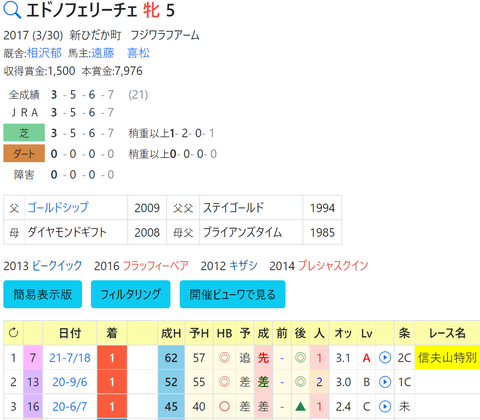Sort by 予H column header
This screenshot has width=480, height=420.
(199, 333)
